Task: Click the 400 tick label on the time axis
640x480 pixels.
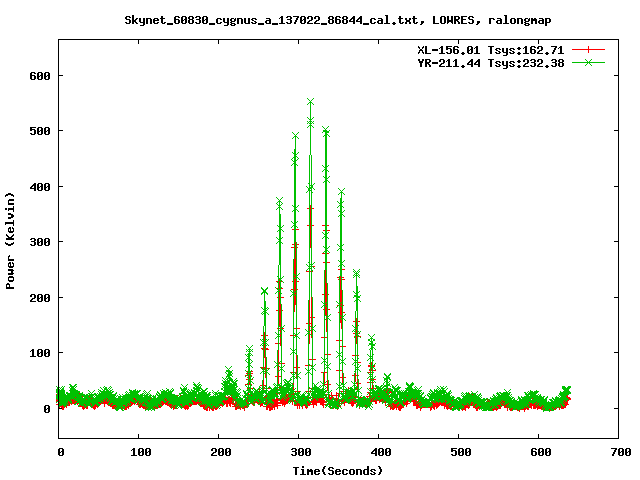Action: (381, 452)
